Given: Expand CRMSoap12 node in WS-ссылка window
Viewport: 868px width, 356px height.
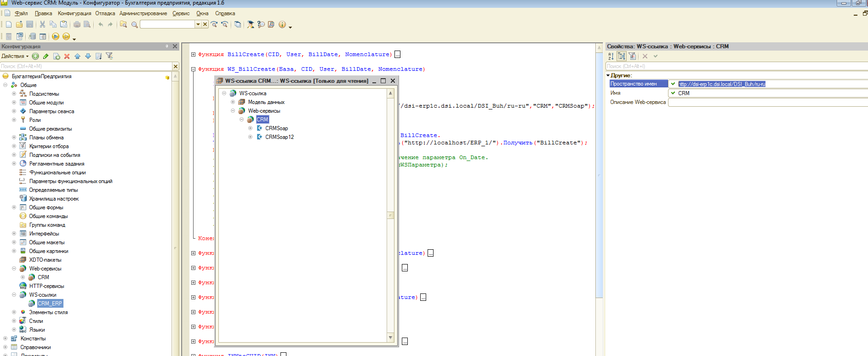Looking at the screenshot, I should (250, 137).
